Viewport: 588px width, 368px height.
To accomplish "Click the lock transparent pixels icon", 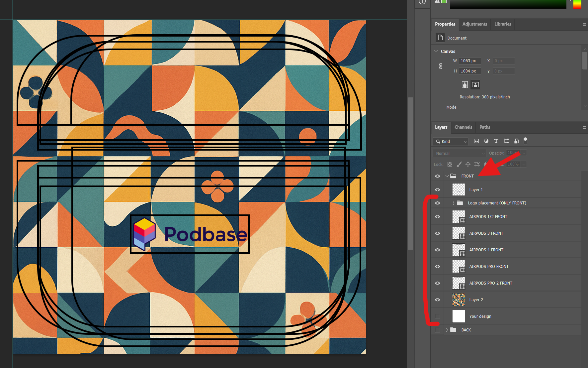I will (x=450, y=164).
